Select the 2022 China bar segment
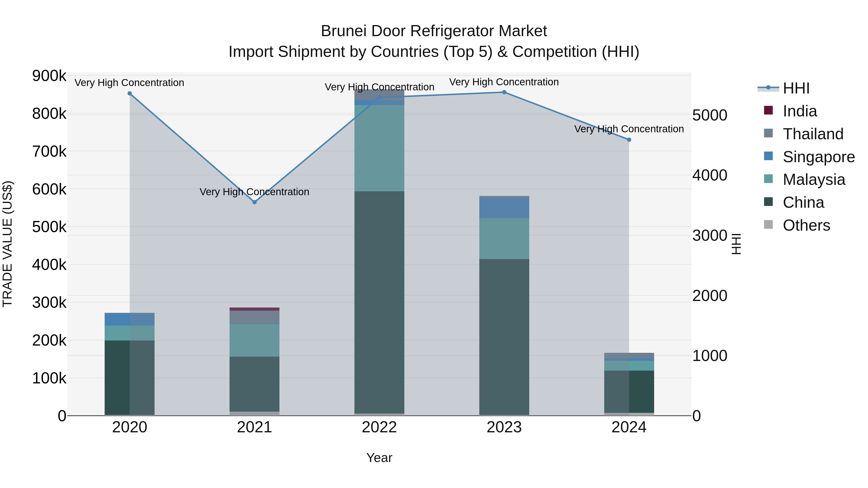This screenshot has height=488, width=868. click(x=380, y=302)
